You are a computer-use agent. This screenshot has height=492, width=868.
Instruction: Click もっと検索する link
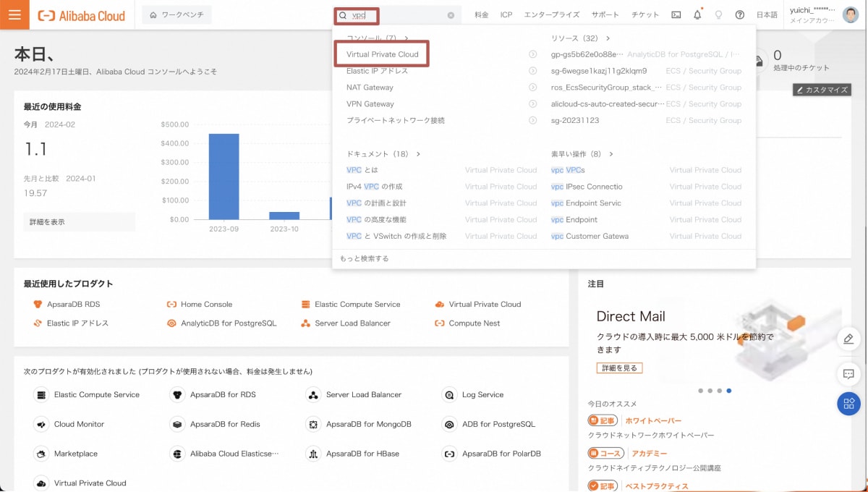(x=364, y=258)
